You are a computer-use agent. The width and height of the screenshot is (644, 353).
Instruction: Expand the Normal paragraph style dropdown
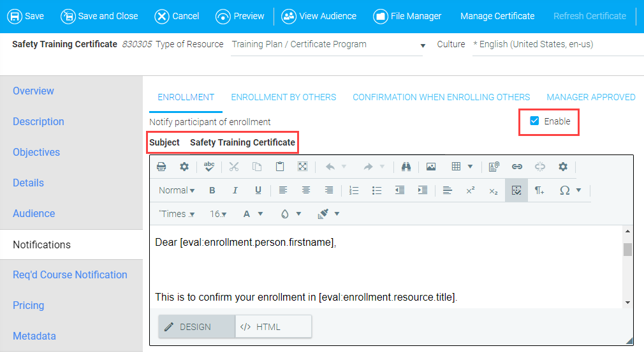(x=177, y=190)
